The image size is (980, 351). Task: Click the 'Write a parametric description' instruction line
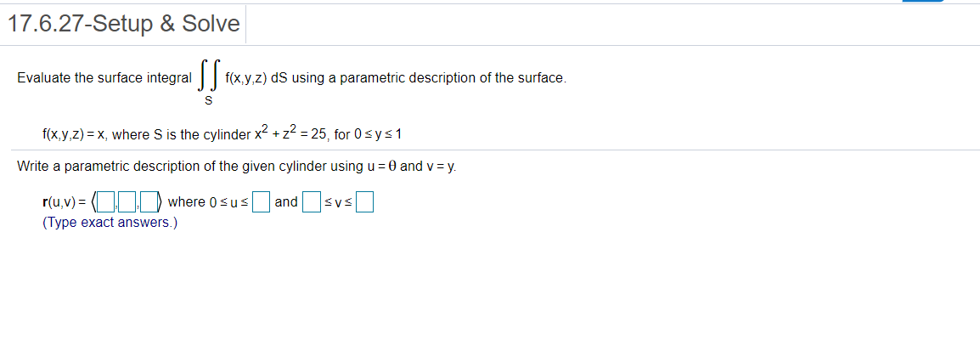(237, 167)
